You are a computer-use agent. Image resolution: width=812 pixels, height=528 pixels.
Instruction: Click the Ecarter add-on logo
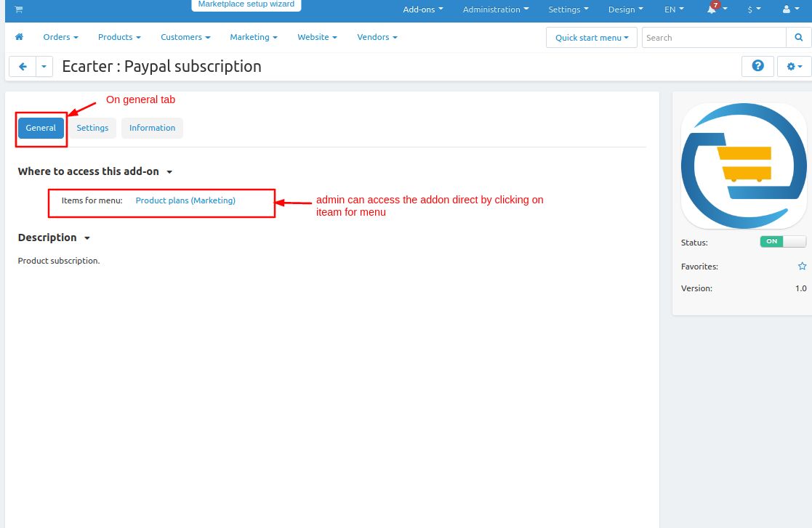click(x=744, y=166)
